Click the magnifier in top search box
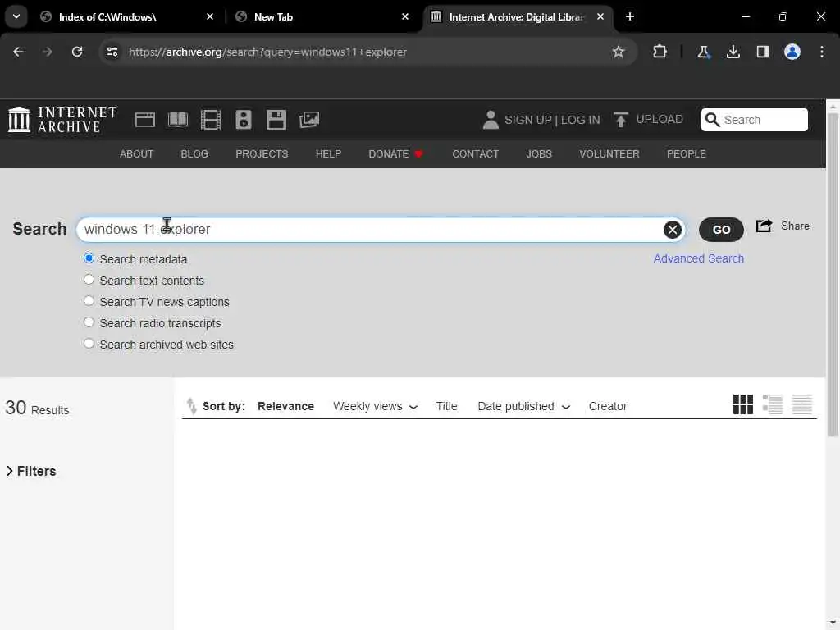840x630 pixels. point(712,120)
